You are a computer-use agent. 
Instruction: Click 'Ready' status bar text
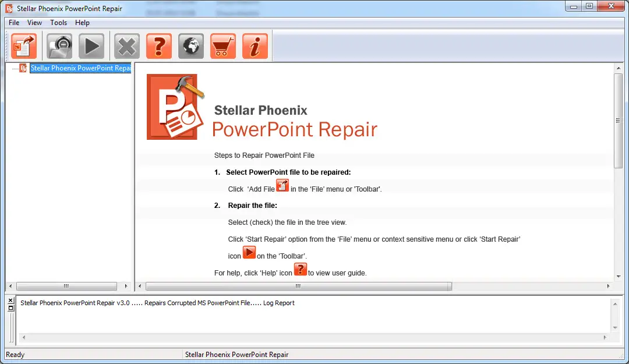tap(15, 355)
